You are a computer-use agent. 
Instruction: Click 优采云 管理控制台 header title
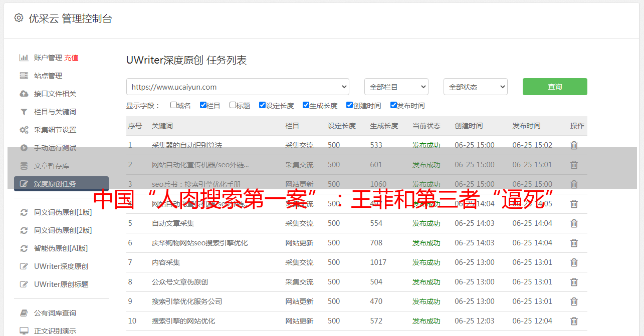coord(71,19)
